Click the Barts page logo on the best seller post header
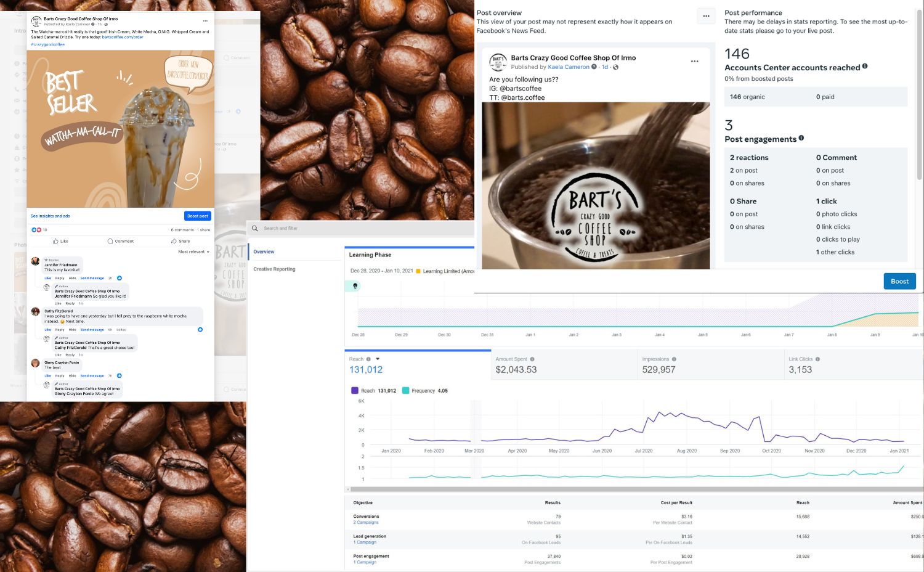924x572 pixels. point(36,22)
